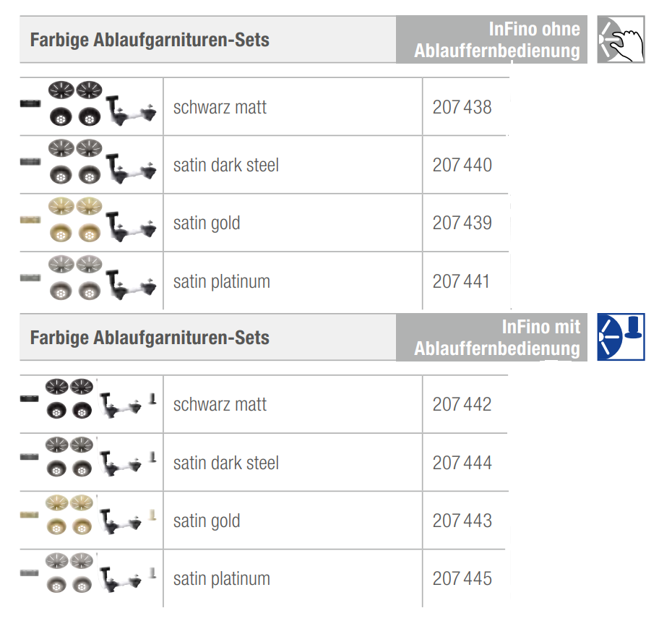This screenshot has width=672, height=642.
Task: Click the InFino ohne Ablauffernbedienung header
Action: [x=496, y=40]
